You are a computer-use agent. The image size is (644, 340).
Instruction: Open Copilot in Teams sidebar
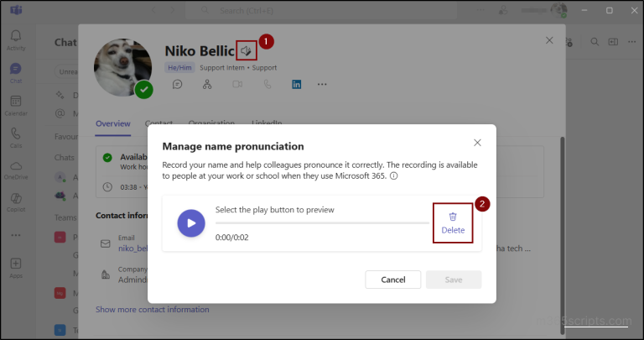[16, 202]
